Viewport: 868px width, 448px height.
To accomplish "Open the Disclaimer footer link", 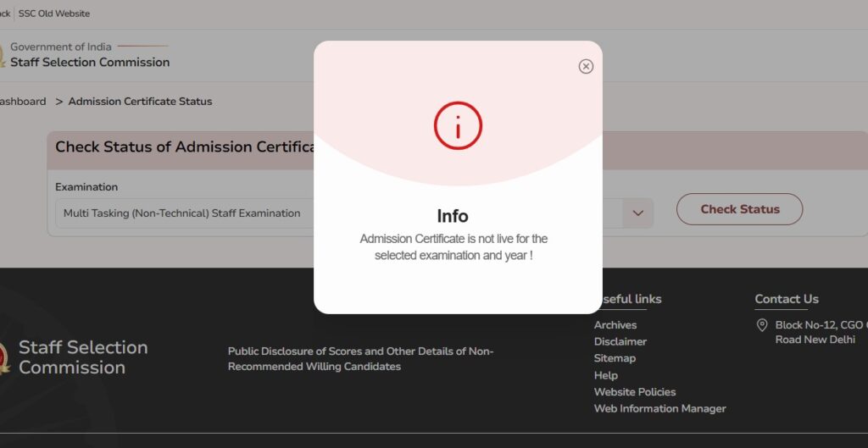I will tap(620, 342).
